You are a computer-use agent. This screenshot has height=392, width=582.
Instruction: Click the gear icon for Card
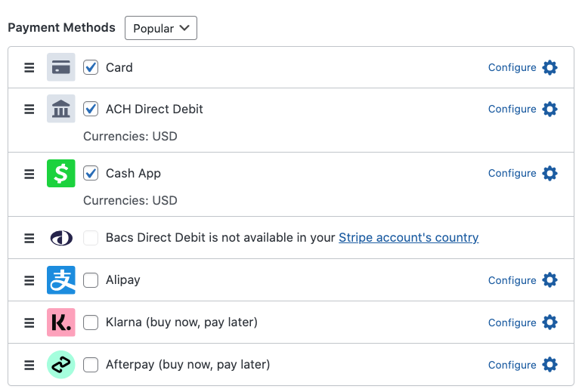(550, 67)
